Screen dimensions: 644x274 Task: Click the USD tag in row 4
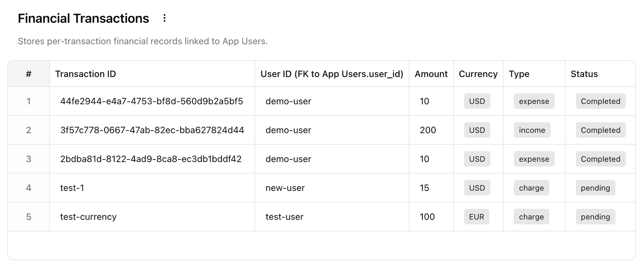pyautogui.click(x=477, y=188)
